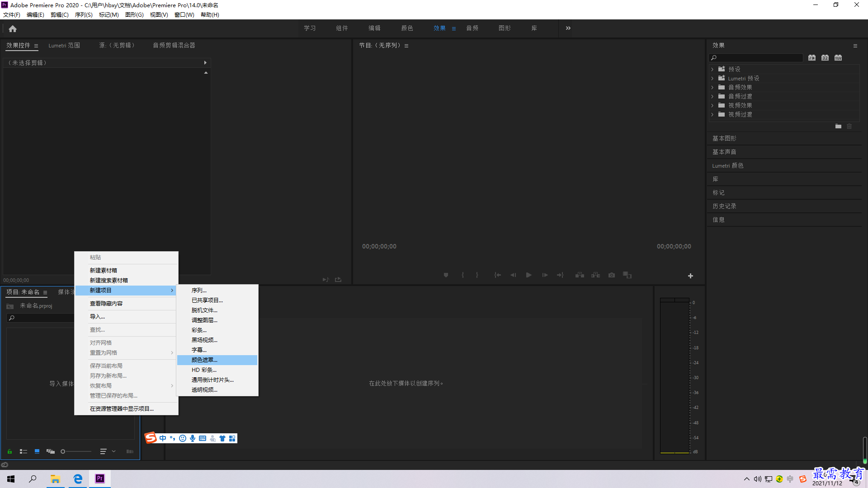The width and height of the screenshot is (868, 488).
Task: Click Go to In point button
Action: (497, 275)
